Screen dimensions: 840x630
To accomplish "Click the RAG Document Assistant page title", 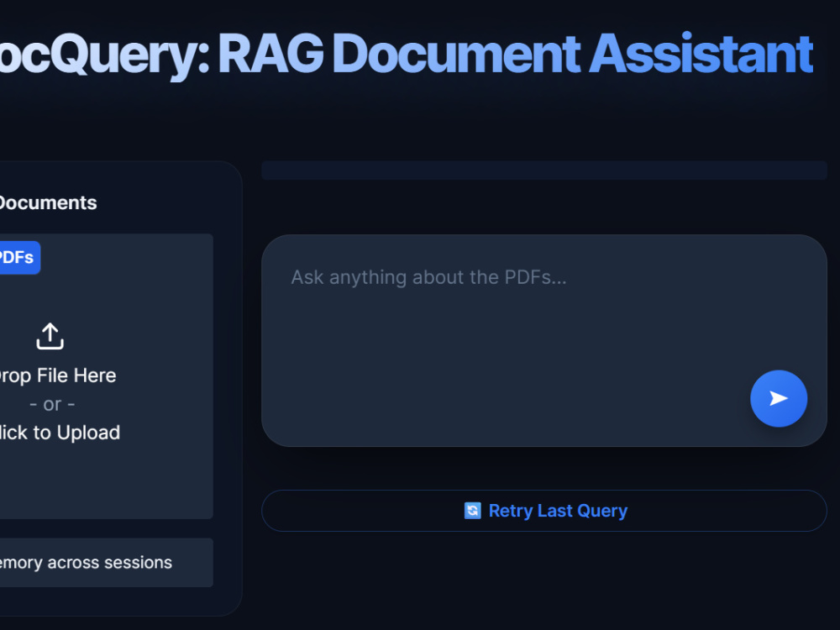I will coord(407,54).
